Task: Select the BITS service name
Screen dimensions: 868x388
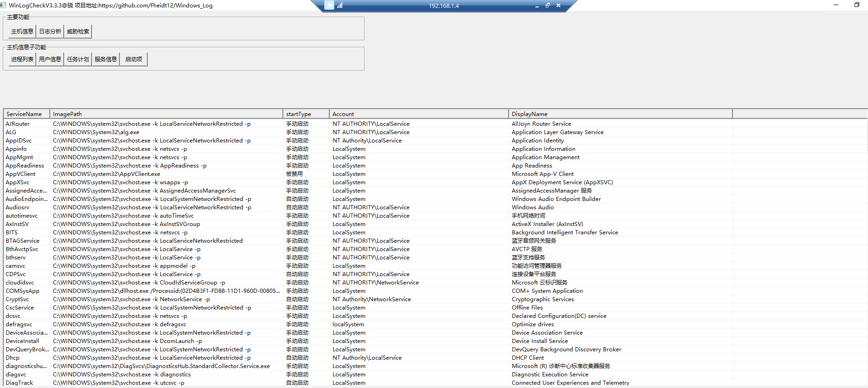Action: [12, 233]
